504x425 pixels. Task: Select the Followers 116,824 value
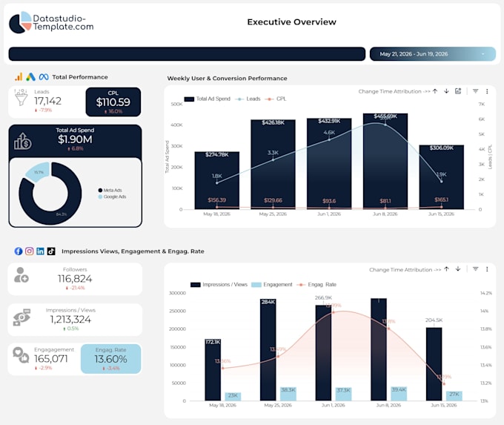click(x=75, y=279)
